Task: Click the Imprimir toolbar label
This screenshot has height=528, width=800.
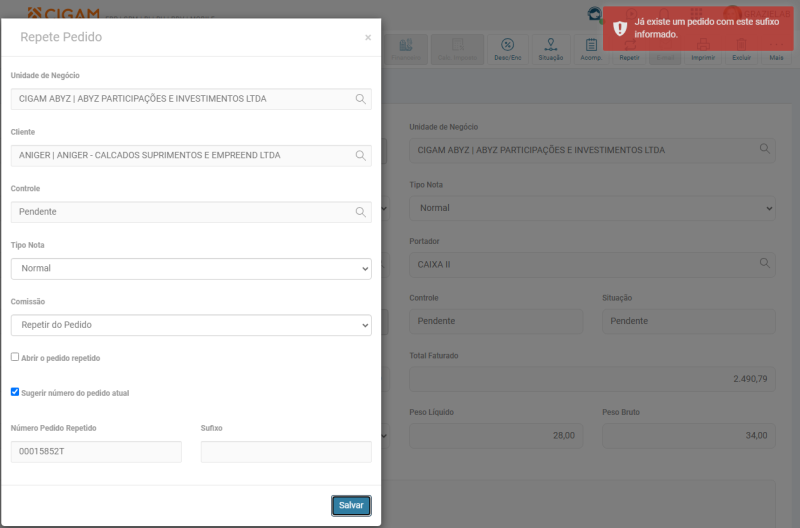Action: 703,58
